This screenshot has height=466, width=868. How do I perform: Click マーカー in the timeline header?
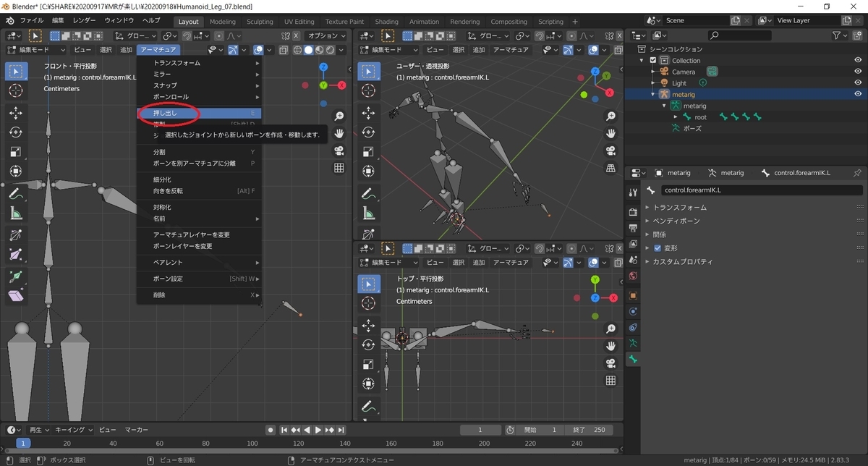tap(137, 430)
